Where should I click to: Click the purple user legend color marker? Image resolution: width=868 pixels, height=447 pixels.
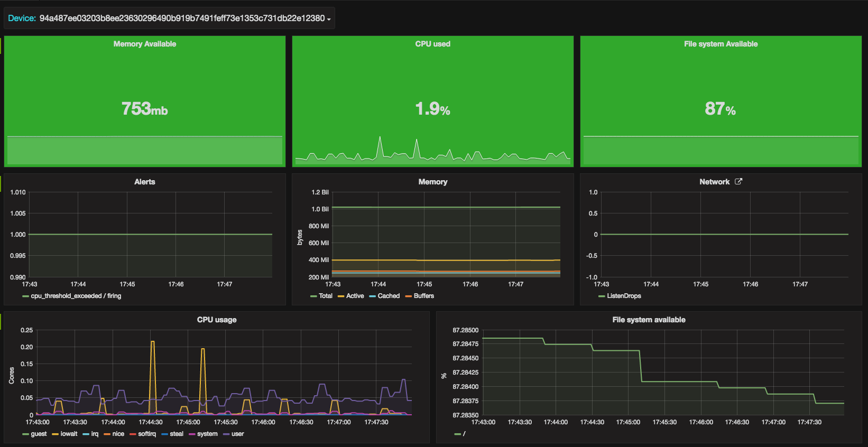pyautogui.click(x=226, y=434)
